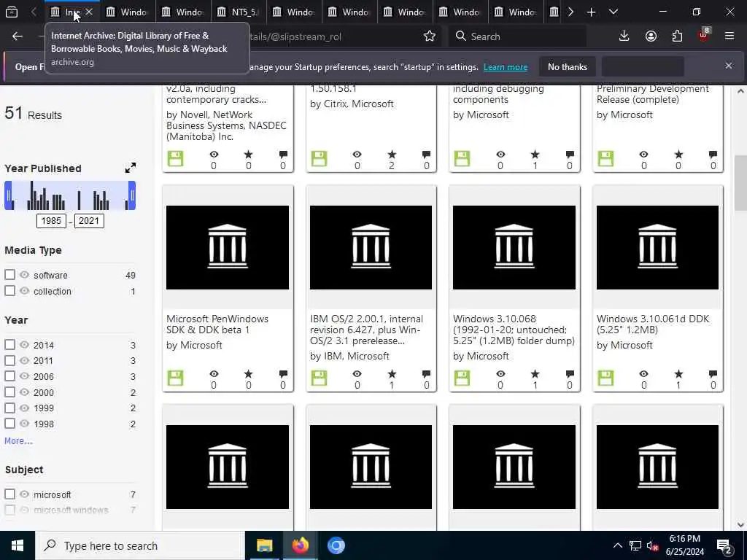
Task: Click favorites star on Citrix, Microsoft card
Action: click(392, 155)
